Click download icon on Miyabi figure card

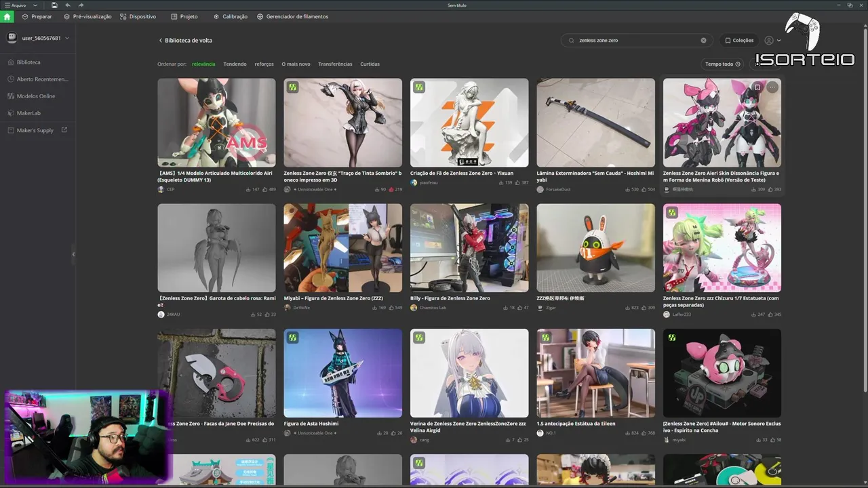pyautogui.click(x=375, y=308)
